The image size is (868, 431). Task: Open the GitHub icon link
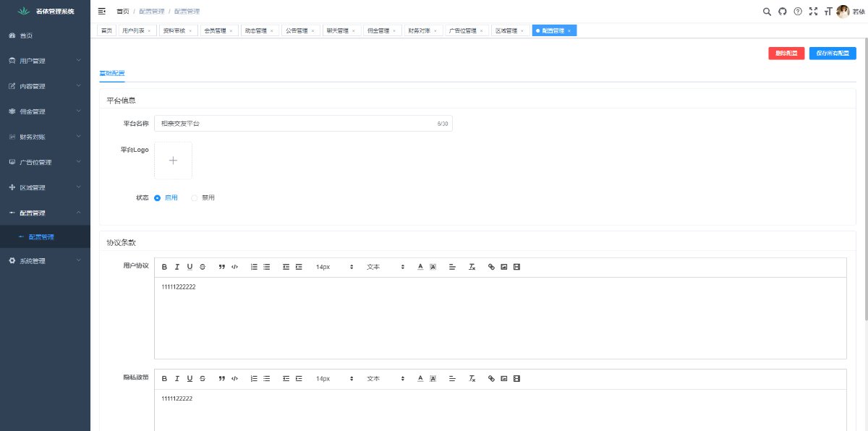click(x=783, y=11)
